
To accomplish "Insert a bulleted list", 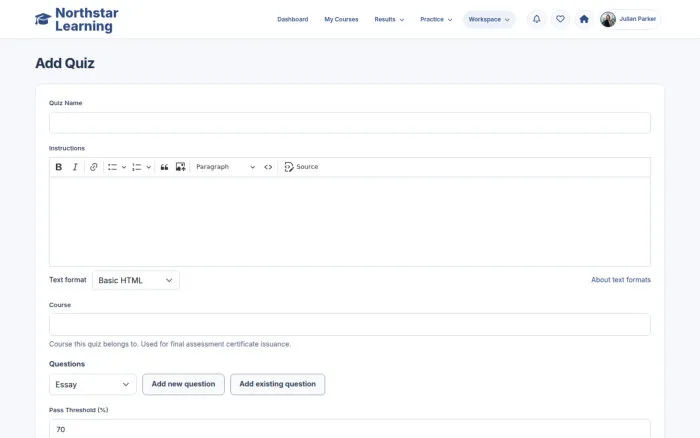I will pyautogui.click(x=112, y=167).
